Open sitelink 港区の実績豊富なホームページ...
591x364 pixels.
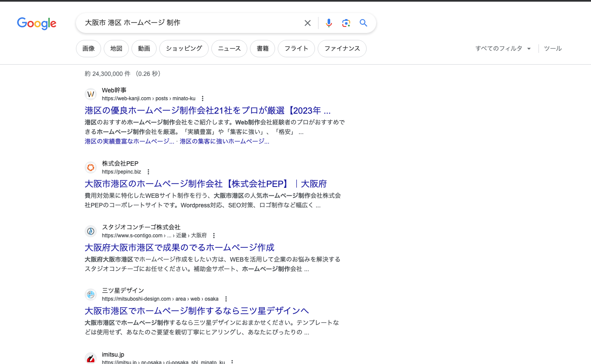129,141
